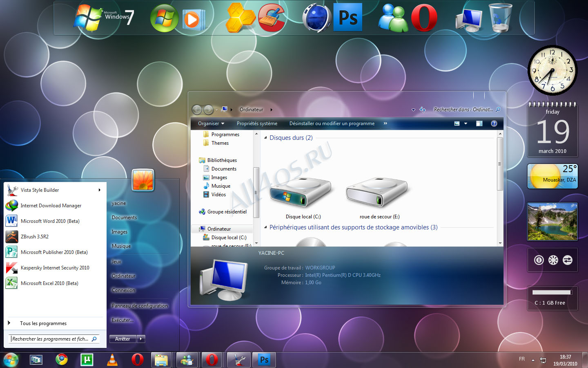
Task: Open shutdown options arrow next to Arrêter
Action: click(x=141, y=339)
